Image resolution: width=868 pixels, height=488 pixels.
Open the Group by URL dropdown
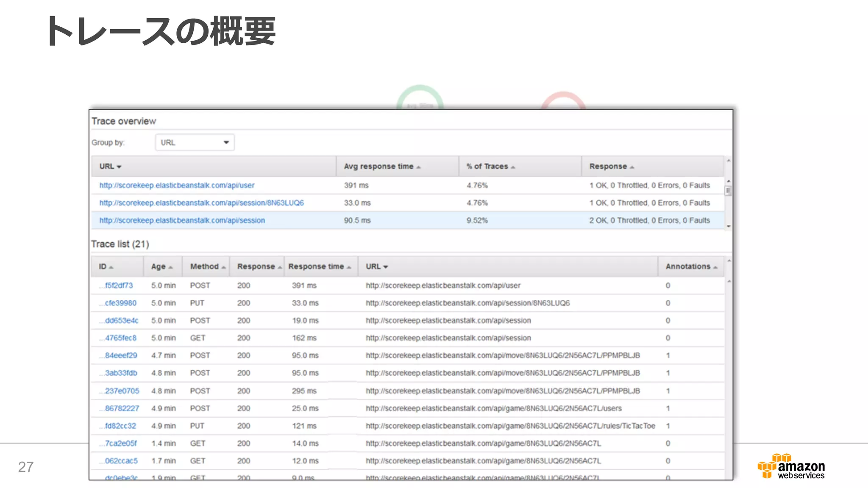(x=195, y=142)
